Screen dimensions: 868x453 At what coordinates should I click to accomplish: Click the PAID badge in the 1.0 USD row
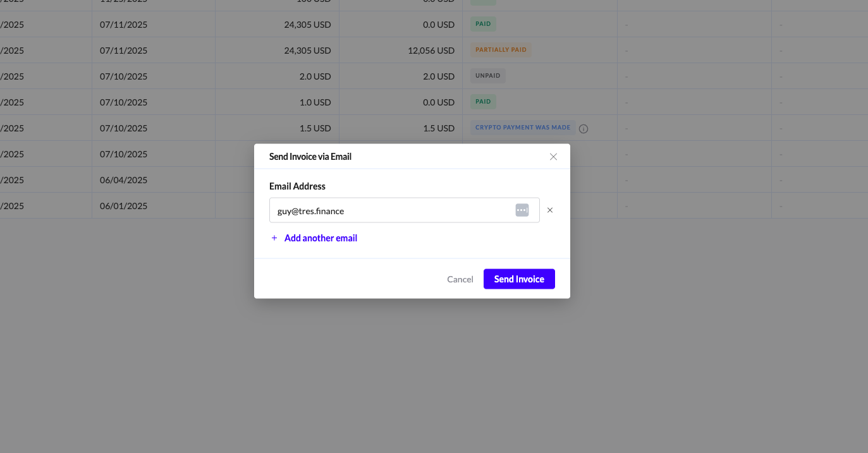tap(483, 102)
